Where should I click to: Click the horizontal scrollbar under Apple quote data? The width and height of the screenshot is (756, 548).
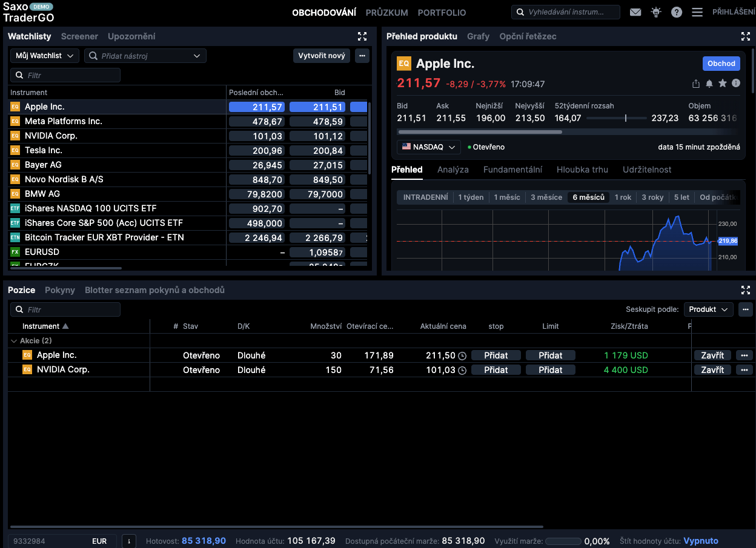(480, 131)
